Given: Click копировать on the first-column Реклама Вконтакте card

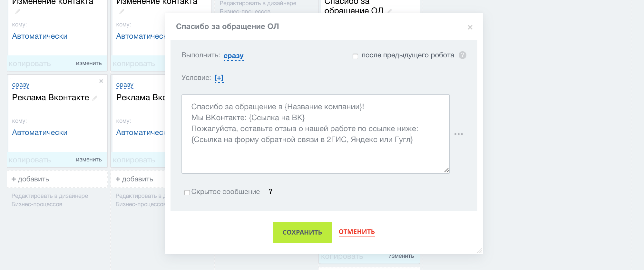Looking at the screenshot, I should click(x=30, y=160).
